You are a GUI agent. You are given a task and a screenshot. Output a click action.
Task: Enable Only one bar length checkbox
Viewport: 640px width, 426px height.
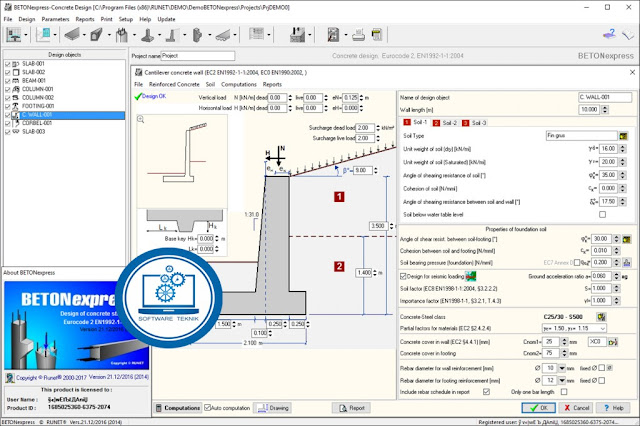(x=564, y=392)
